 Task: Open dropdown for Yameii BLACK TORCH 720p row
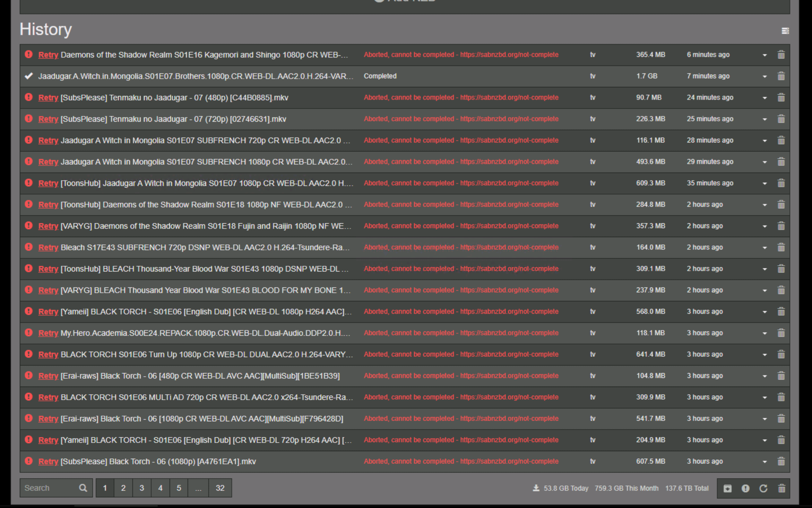(x=765, y=440)
